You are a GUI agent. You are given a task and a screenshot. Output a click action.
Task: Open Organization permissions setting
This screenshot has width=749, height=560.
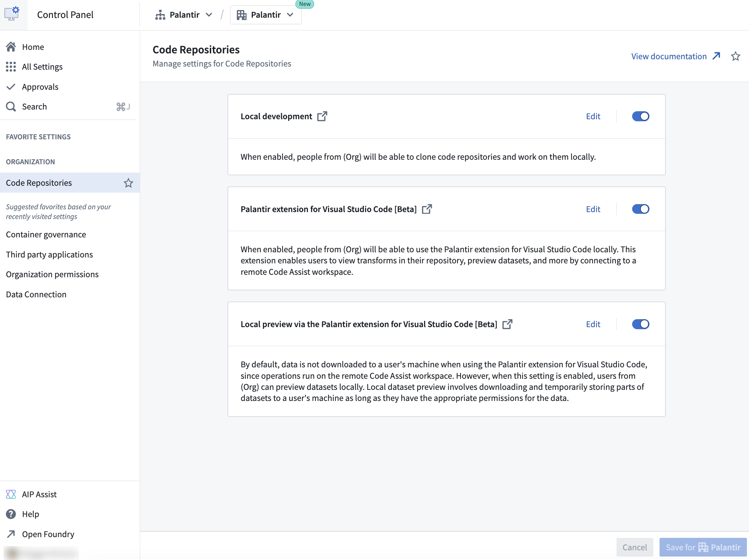pos(52,274)
